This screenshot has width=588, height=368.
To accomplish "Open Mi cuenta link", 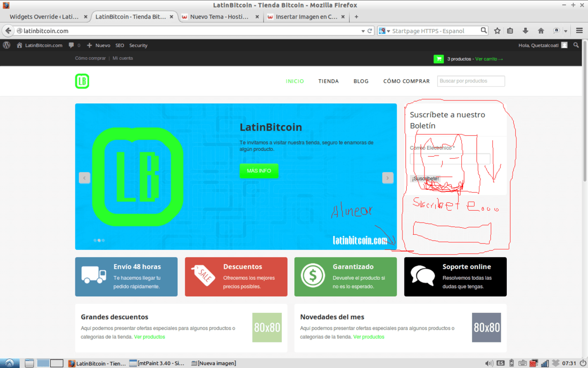I will [122, 58].
